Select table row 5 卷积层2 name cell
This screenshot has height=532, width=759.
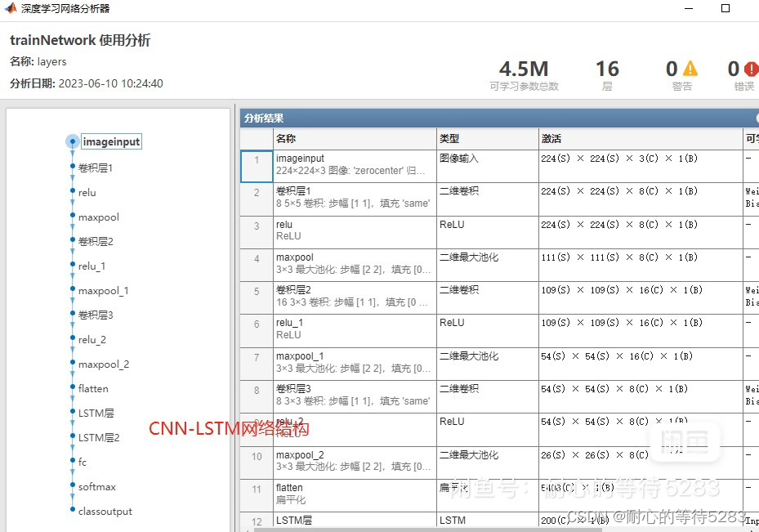tap(355, 297)
